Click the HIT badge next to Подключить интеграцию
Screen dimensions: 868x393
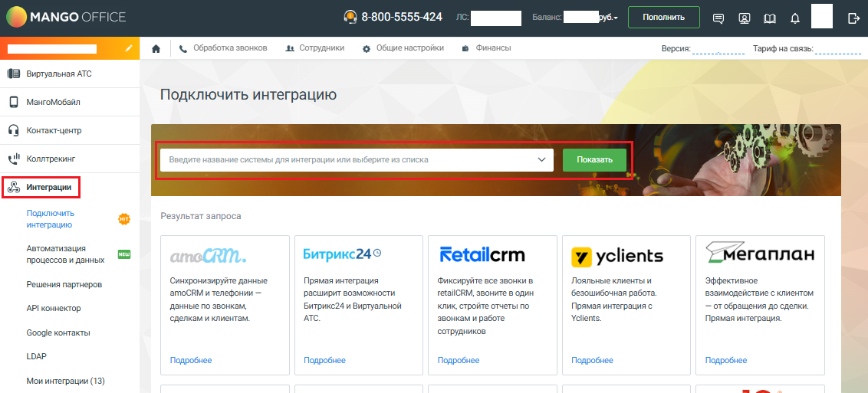tap(124, 219)
